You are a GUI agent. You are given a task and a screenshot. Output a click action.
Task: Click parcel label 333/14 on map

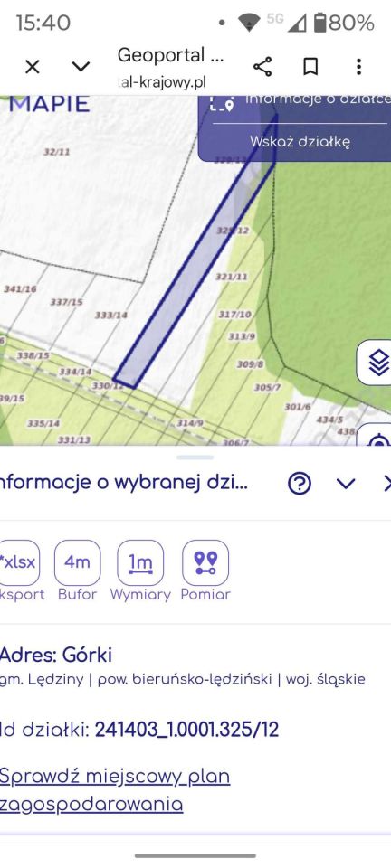pos(111,315)
